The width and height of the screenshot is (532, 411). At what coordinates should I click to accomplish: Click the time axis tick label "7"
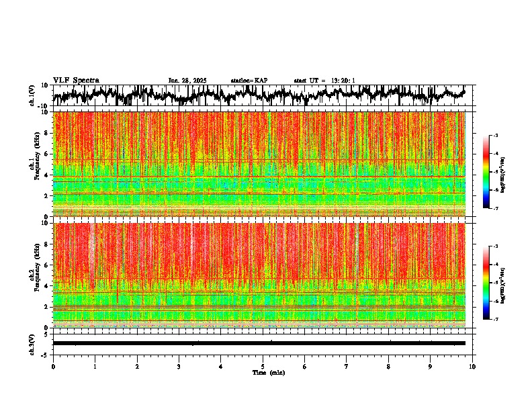(x=347, y=367)
